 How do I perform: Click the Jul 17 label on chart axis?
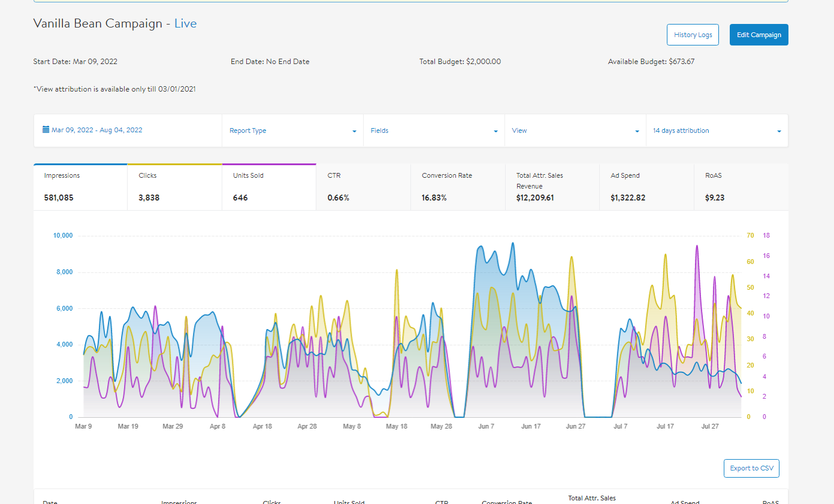point(665,427)
